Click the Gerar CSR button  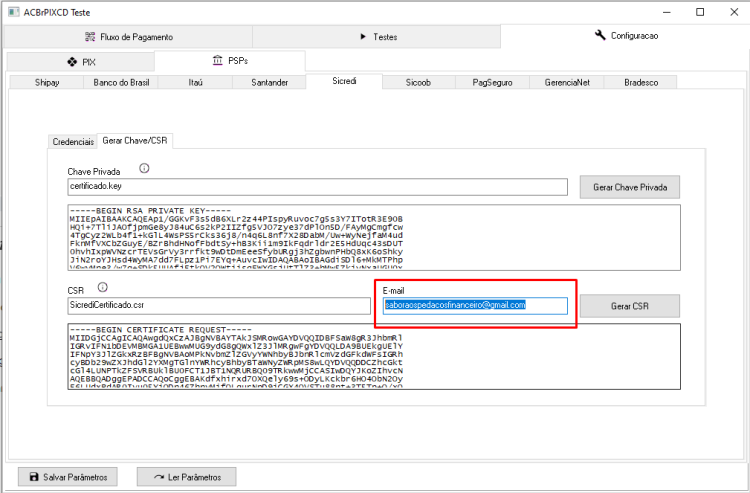pyautogui.click(x=629, y=306)
